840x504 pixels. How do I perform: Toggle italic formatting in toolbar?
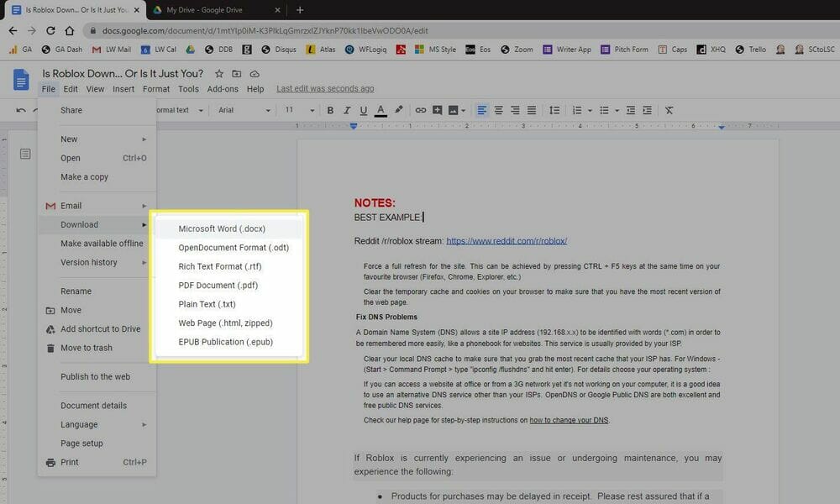347,110
